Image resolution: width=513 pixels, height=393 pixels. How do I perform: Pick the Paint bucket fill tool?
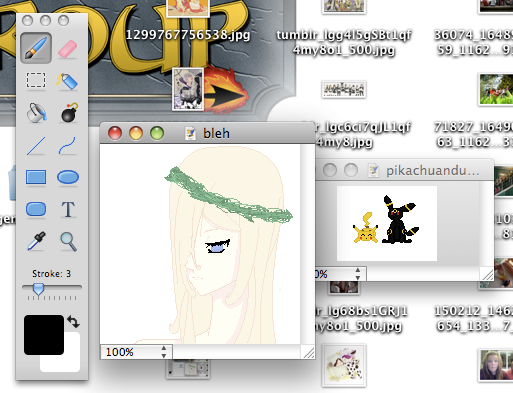[x=36, y=112]
